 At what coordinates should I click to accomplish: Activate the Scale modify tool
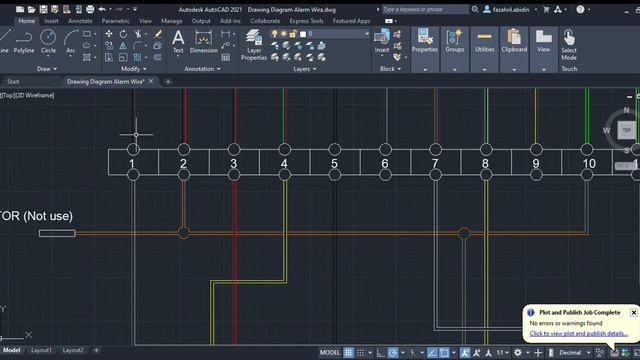(123, 57)
